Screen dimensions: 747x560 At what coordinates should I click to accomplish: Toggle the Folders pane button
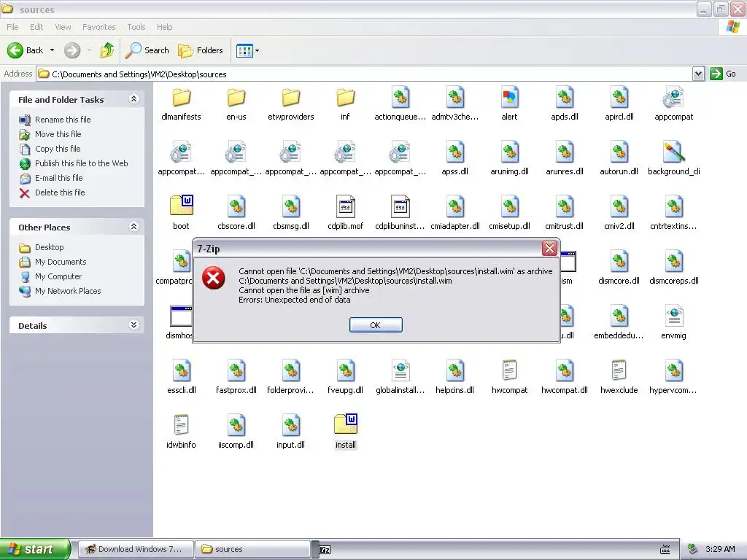coord(200,50)
